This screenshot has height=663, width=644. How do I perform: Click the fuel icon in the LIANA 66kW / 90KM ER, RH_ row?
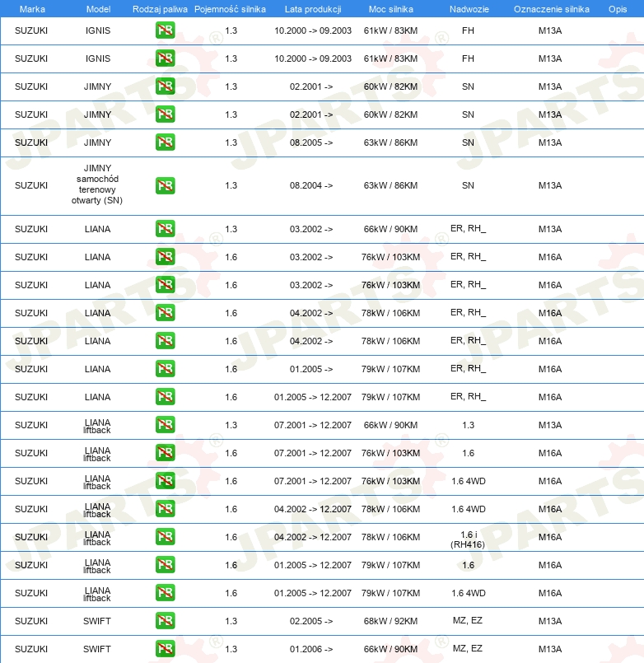tap(165, 229)
